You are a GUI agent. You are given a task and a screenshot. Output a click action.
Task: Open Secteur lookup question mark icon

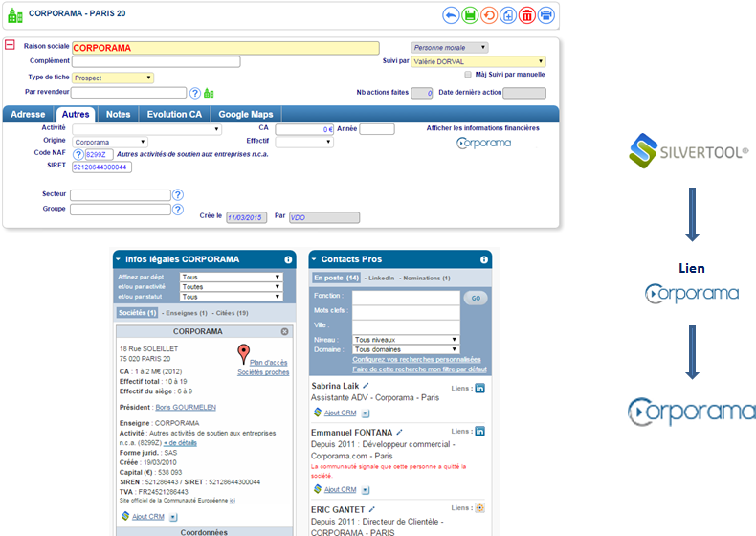tap(178, 195)
